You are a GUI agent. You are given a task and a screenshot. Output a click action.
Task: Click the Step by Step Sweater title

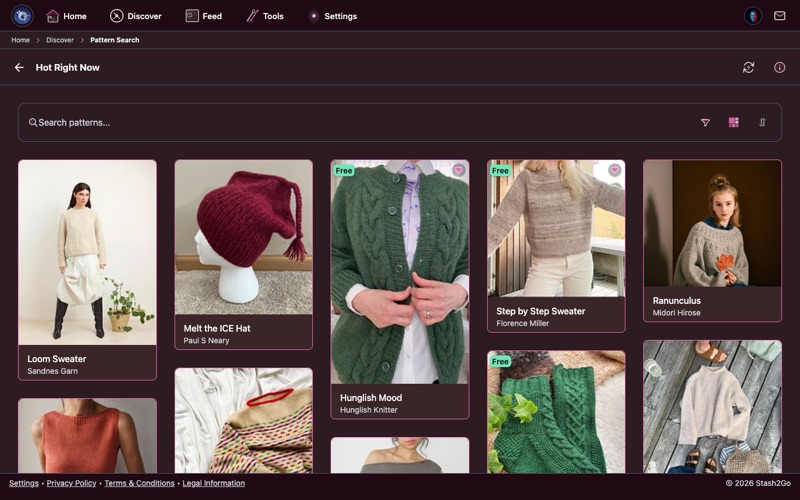pyautogui.click(x=540, y=311)
